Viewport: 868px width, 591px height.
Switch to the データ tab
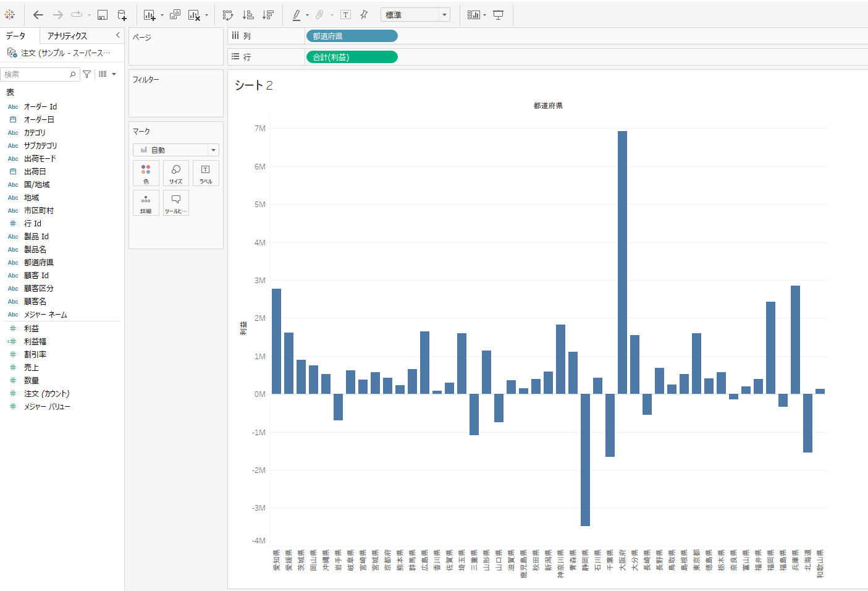click(x=16, y=36)
